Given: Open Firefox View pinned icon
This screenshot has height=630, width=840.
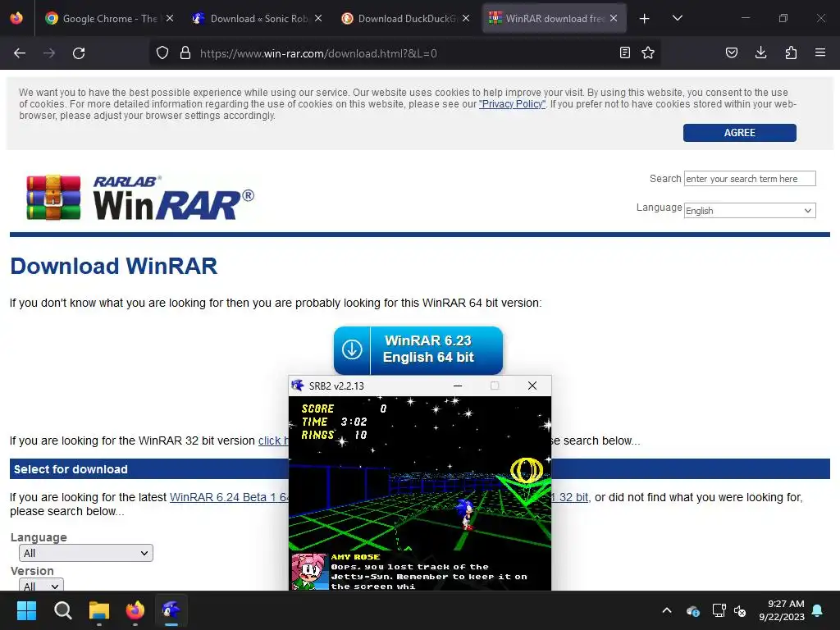Looking at the screenshot, I should (x=16, y=18).
